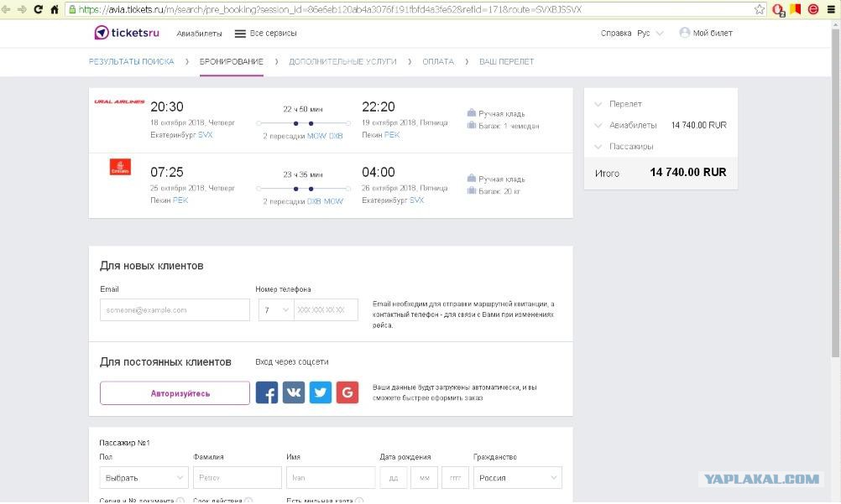Click the browser address bar URL
Screen dimensions: 841x504
330,9
